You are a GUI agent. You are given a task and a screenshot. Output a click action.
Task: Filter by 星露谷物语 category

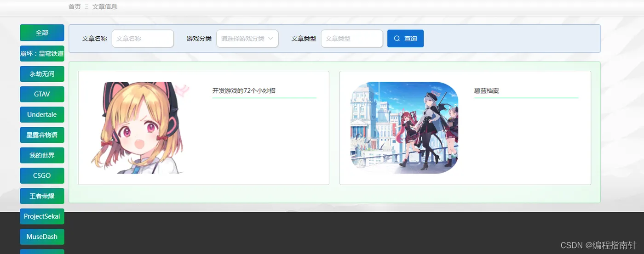click(x=42, y=135)
